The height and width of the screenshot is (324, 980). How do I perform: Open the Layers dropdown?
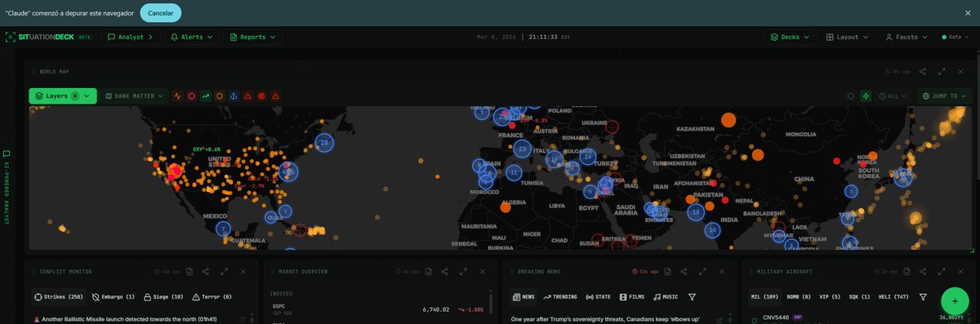point(63,96)
